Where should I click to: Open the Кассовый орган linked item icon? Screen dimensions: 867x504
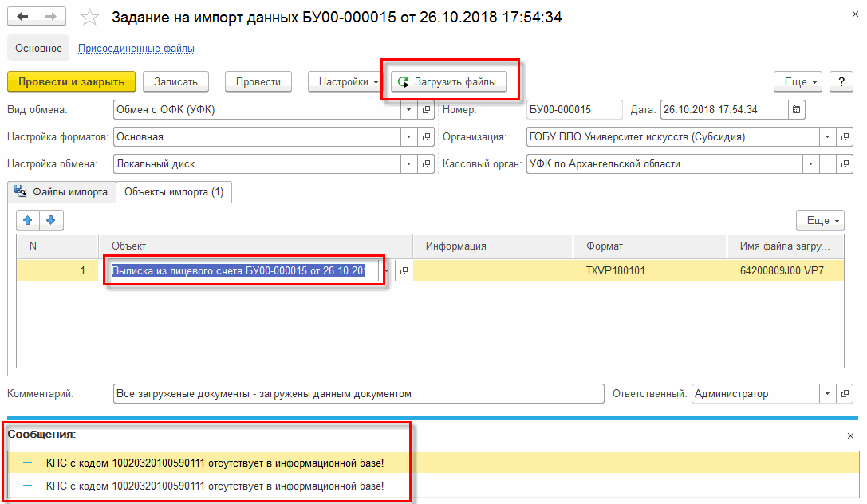click(845, 163)
